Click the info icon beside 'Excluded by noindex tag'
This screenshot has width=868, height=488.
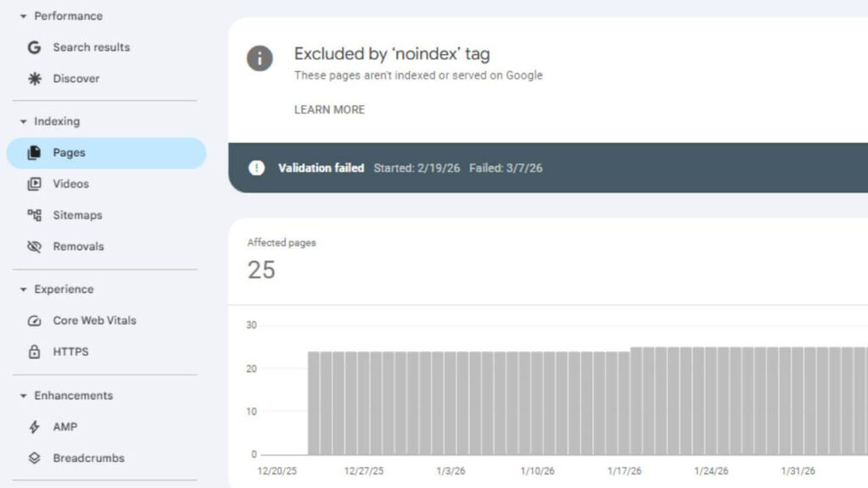[x=259, y=58]
